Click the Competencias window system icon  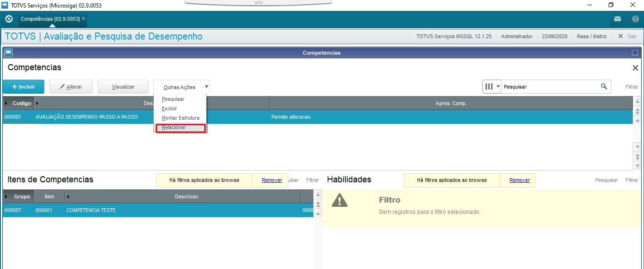8,53
